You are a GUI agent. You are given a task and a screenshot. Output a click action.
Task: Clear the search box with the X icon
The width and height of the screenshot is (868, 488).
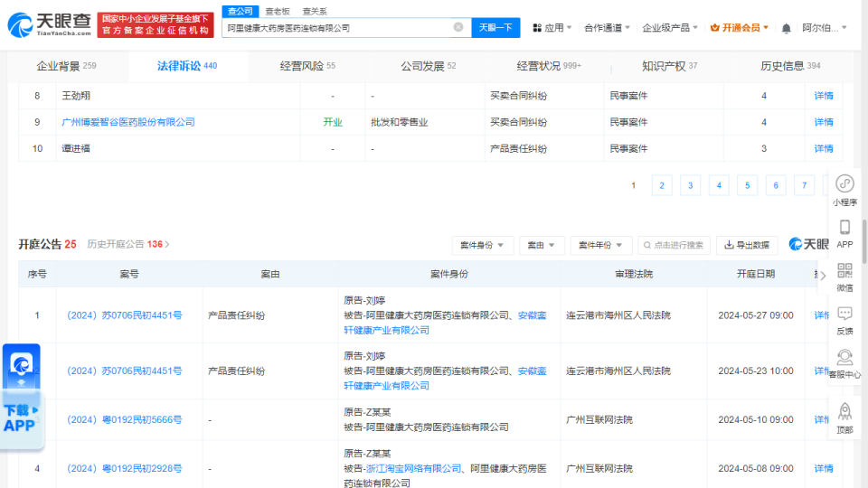tap(458, 27)
